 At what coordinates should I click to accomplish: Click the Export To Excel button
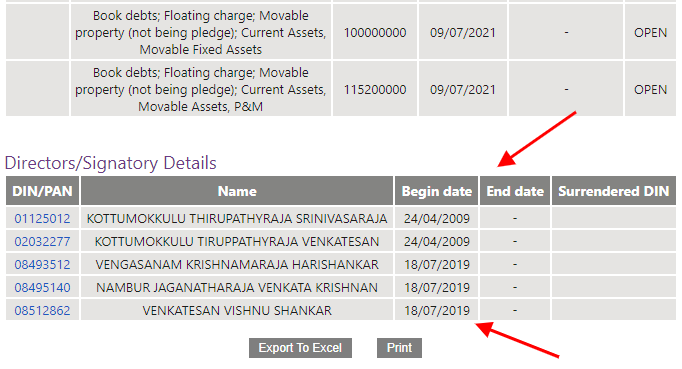tap(300, 348)
